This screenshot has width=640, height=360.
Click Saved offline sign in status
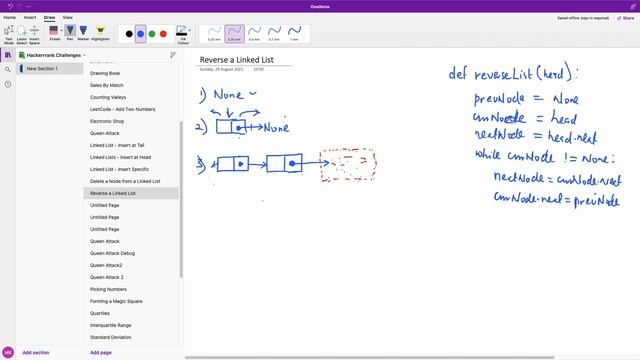click(583, 18)
